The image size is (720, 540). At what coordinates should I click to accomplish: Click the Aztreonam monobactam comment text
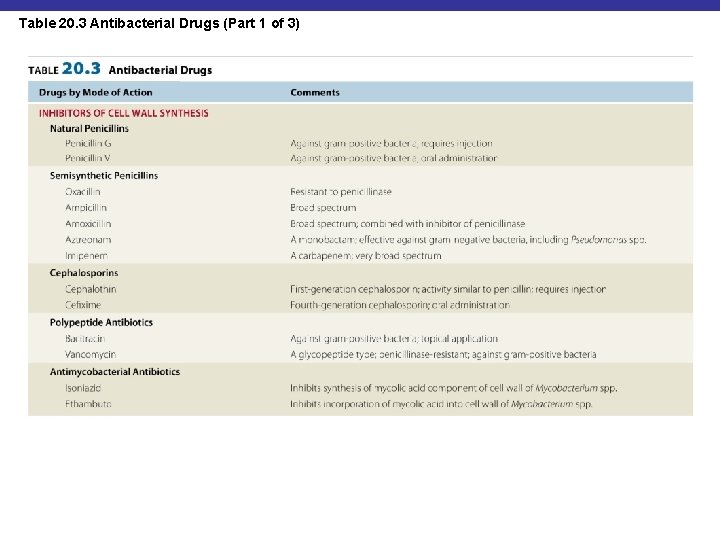(x=468, y=240)
